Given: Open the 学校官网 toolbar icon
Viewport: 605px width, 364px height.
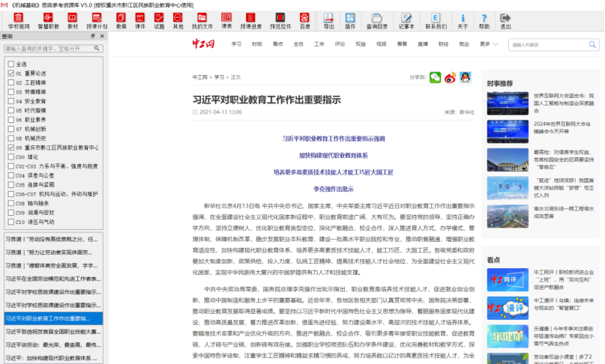Looking at the screenshot, I should point(19,21).
